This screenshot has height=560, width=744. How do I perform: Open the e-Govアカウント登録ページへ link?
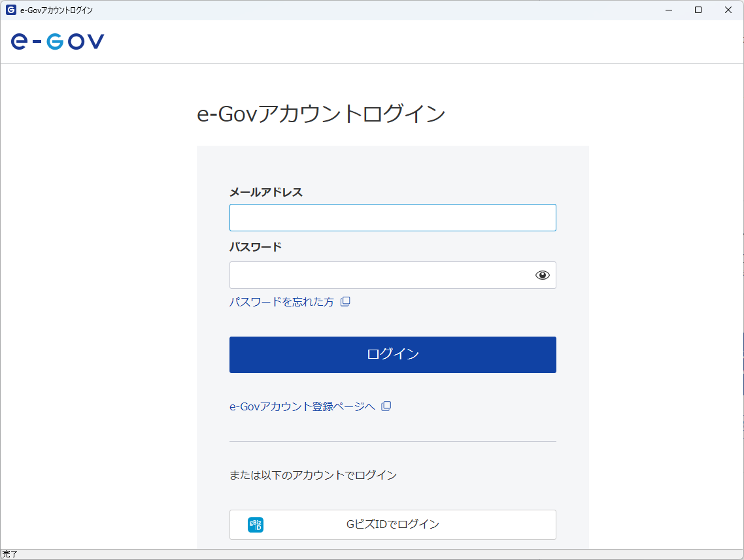[x=303, y=406]
